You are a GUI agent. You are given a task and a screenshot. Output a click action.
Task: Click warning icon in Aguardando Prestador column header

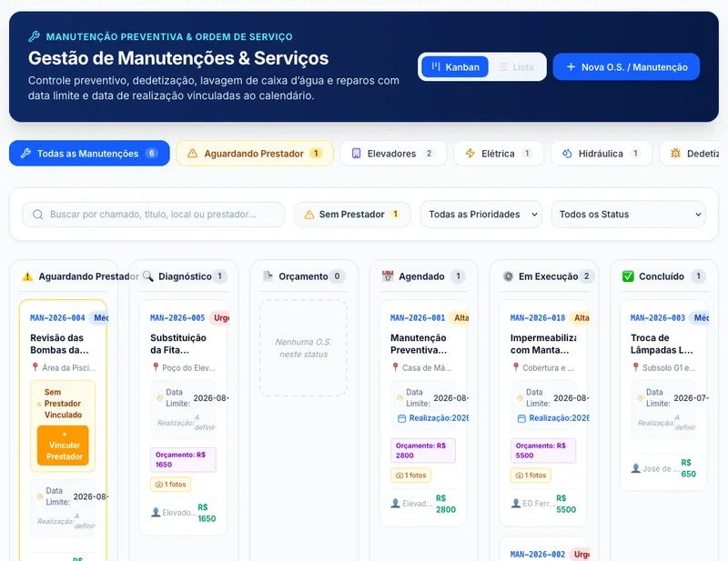click(x=27, y=276)
